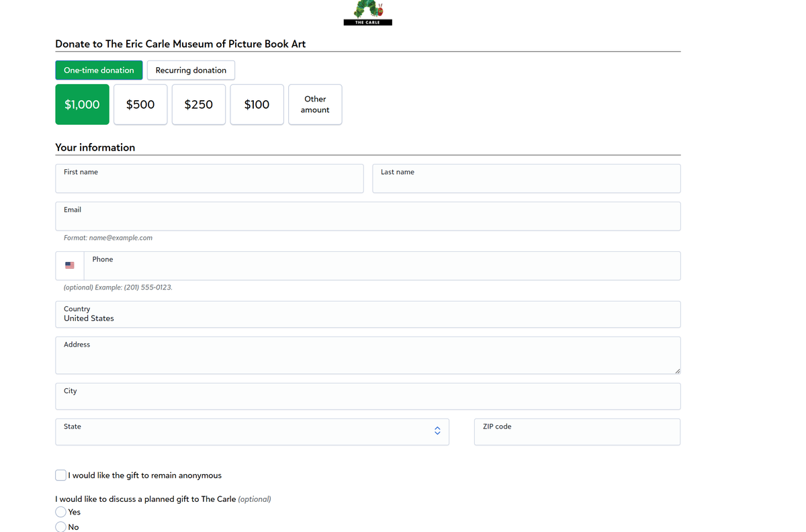
Task: Click into the Email field
Action: click(x=368, y=216)
